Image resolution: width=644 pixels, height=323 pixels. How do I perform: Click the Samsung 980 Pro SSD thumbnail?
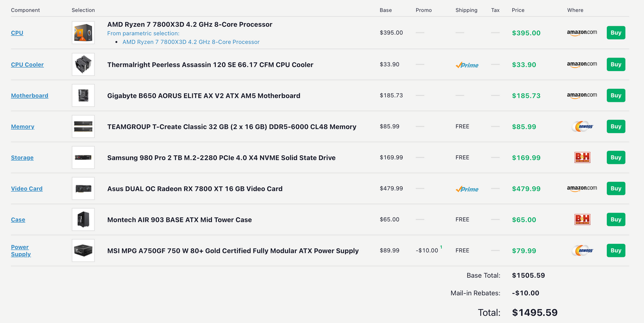pos(83,158)
